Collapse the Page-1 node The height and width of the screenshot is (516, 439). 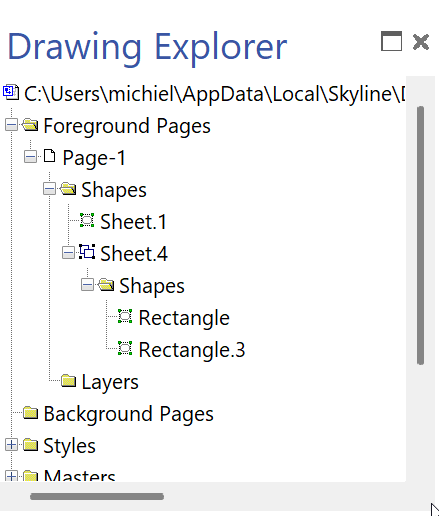(31, 157)
